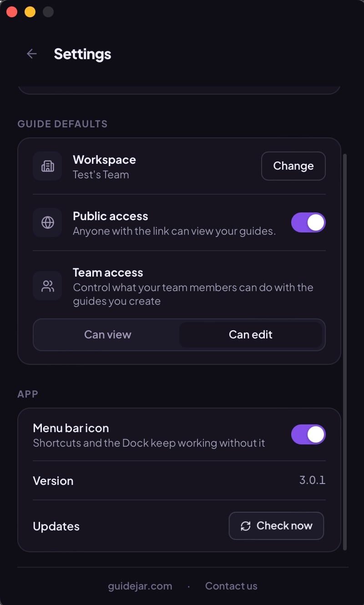
Task: Check now for updates
Action: click(276, 526)
